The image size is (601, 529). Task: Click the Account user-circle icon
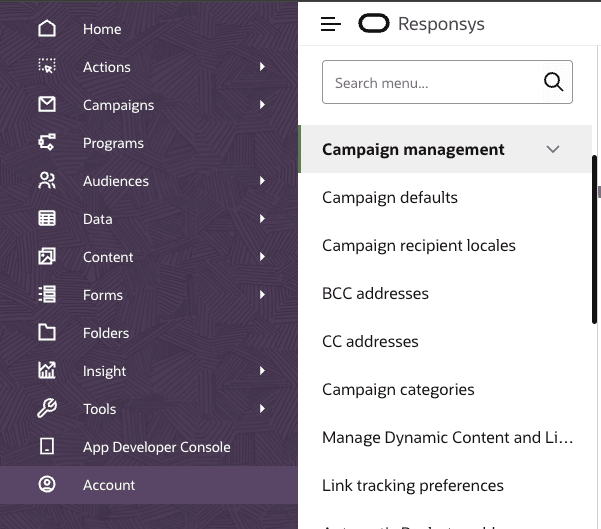[x=47, y=484]
